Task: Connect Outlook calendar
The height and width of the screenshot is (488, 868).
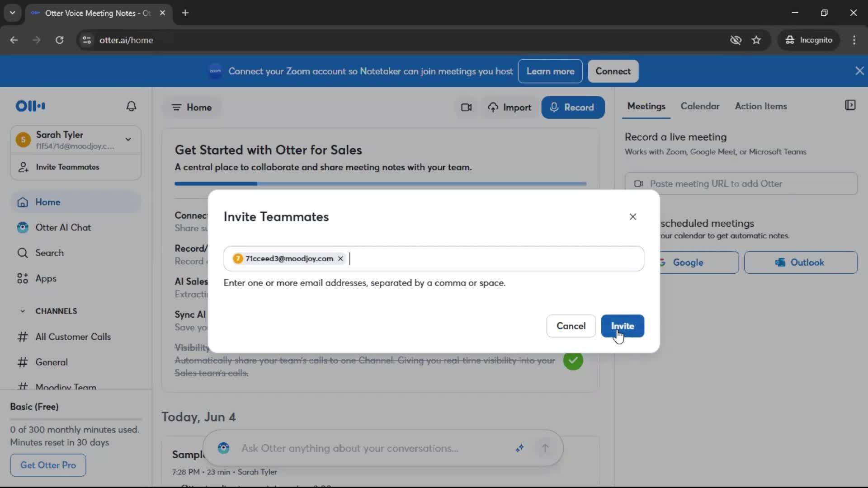Action: [x=801, y=263]
